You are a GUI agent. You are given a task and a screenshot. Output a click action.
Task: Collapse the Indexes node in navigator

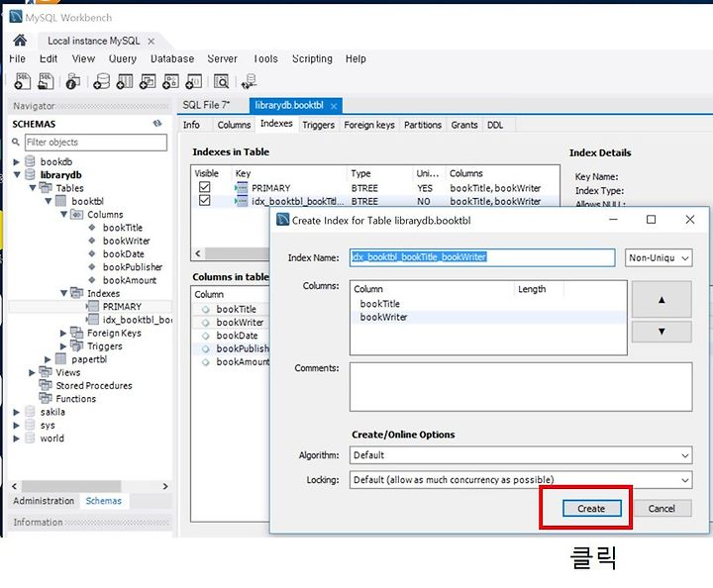click(63, 293)
